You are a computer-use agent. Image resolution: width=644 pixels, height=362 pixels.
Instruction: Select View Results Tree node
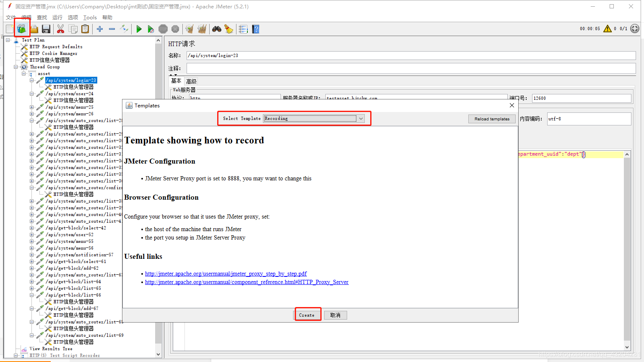point(51,349)
